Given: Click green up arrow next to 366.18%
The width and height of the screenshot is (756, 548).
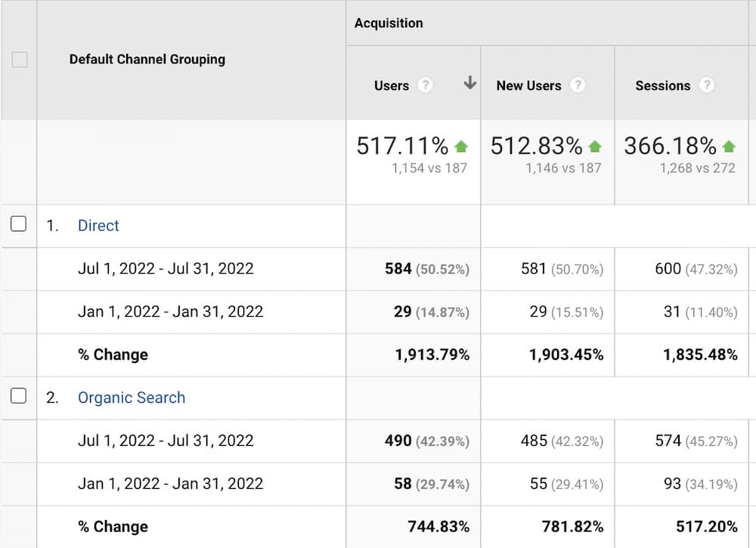Looking at the screenshot, I should (x=729, y=146).
